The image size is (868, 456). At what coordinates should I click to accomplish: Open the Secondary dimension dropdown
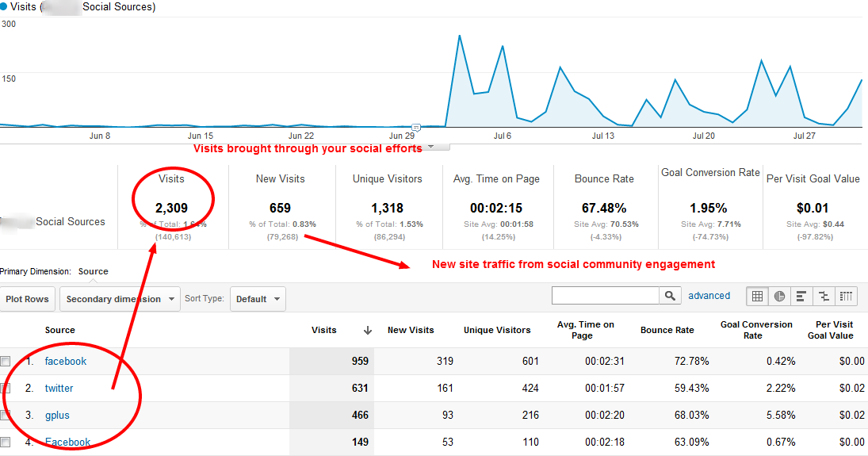click(120, 299)
